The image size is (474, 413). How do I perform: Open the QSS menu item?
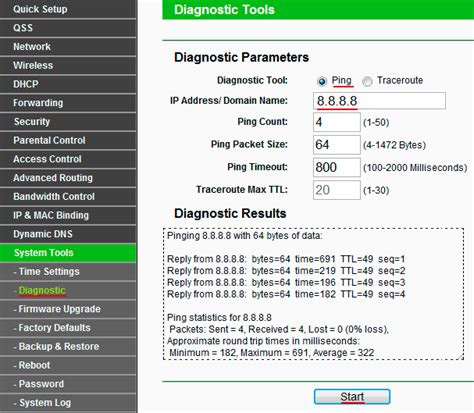[x=68, y=28]
